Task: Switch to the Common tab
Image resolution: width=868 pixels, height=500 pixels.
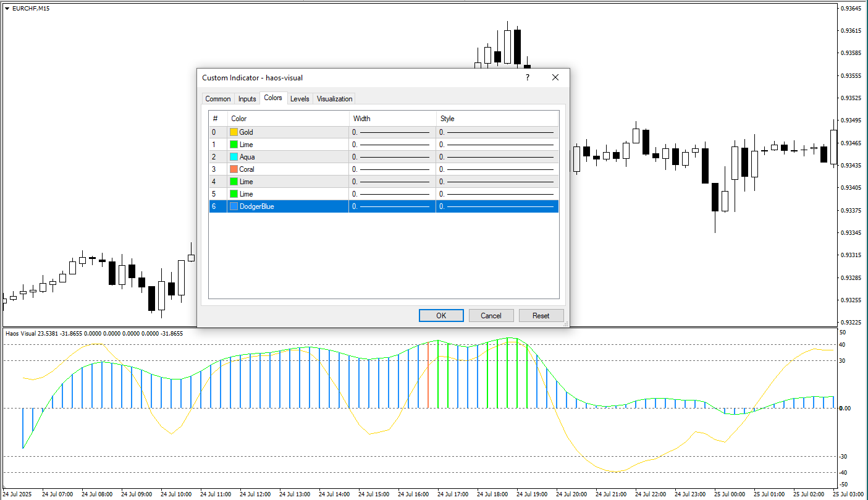Action: (218, 99)
